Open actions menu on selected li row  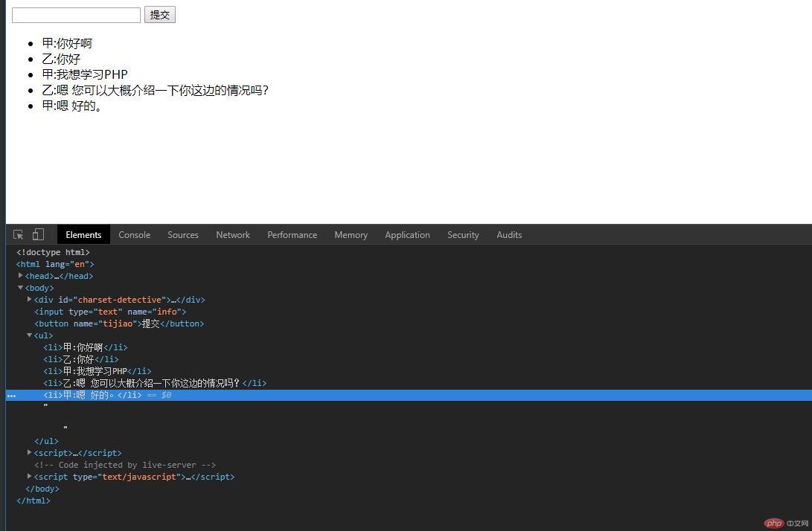11,396
